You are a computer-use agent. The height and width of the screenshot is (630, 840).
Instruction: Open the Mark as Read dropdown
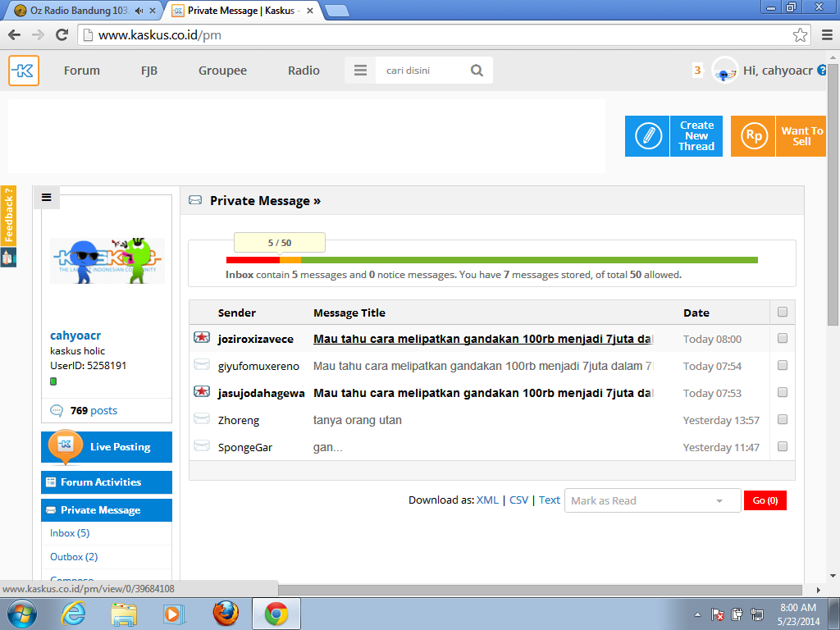pos(652,500)
